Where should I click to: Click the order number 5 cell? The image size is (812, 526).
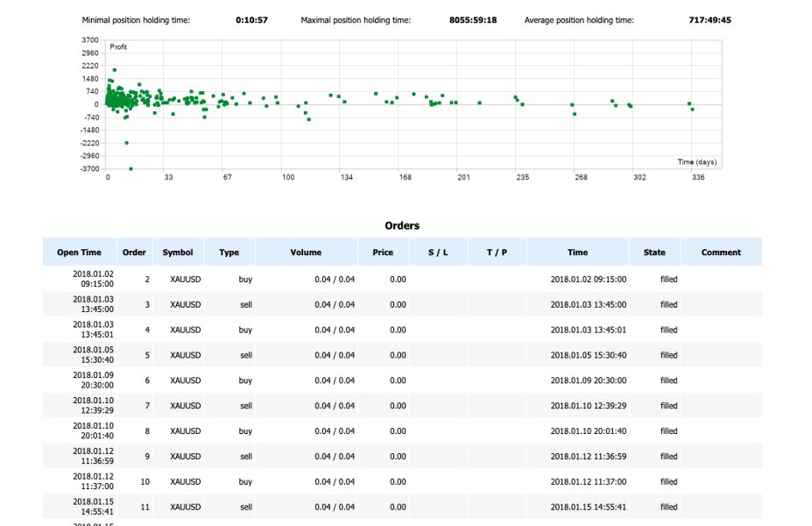(147, 356)
